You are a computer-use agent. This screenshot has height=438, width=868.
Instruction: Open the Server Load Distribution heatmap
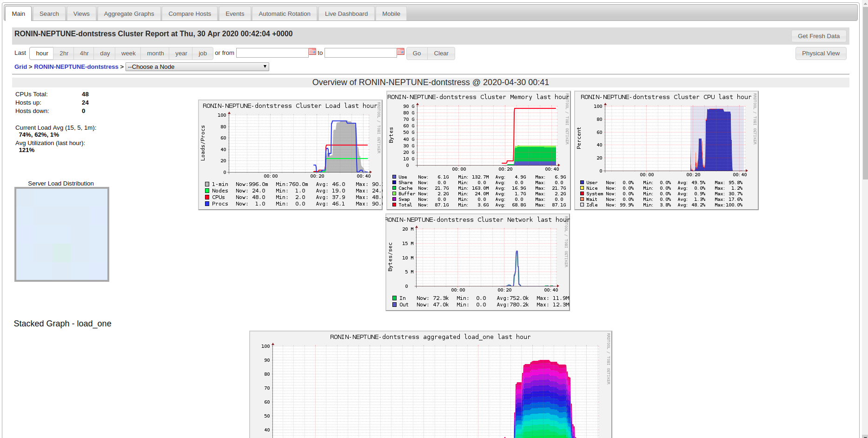coord(62,234)
